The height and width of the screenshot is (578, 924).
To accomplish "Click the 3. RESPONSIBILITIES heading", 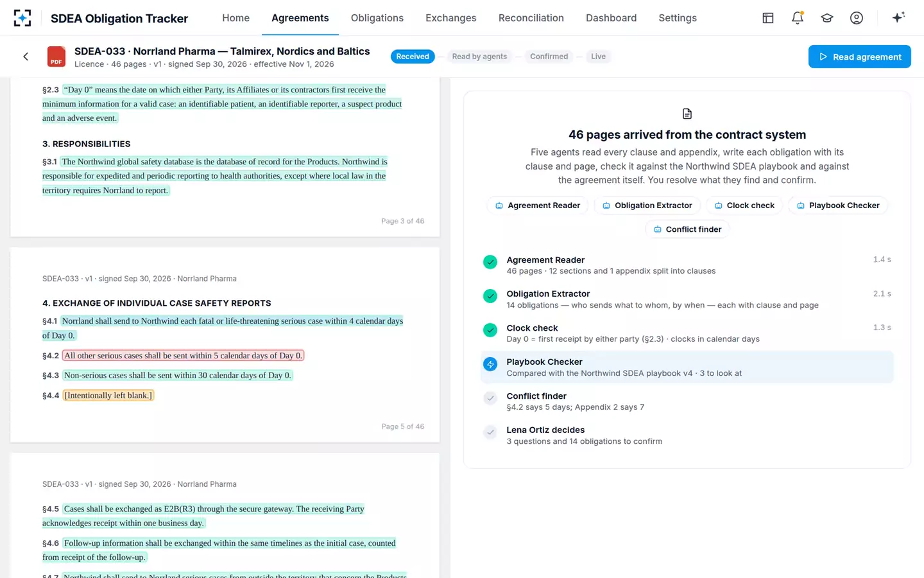I will 87,144.
